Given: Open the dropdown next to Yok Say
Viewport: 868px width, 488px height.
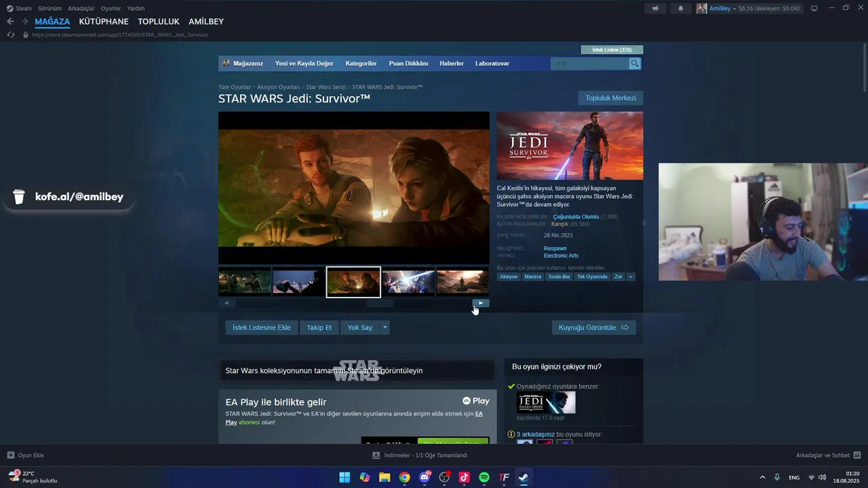Looking at the screenshot, I should click(384, 327).
